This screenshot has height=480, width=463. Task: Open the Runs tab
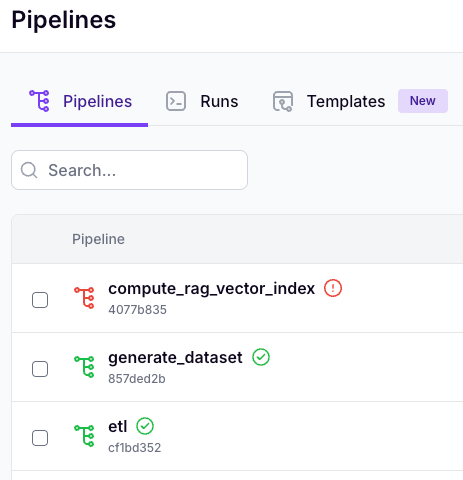pyautogui.click(x=202, y=101)
